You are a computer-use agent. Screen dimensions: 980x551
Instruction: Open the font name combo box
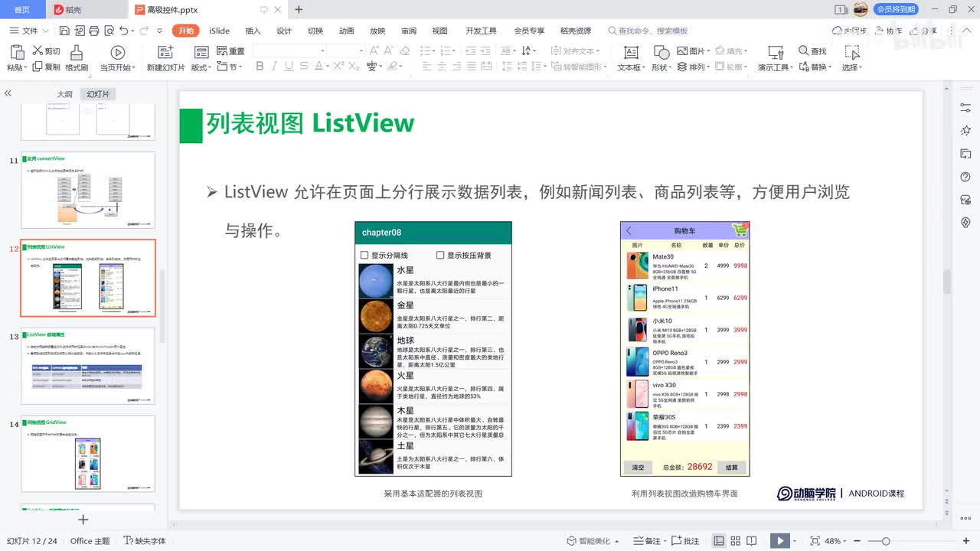[x=288, y=51]
